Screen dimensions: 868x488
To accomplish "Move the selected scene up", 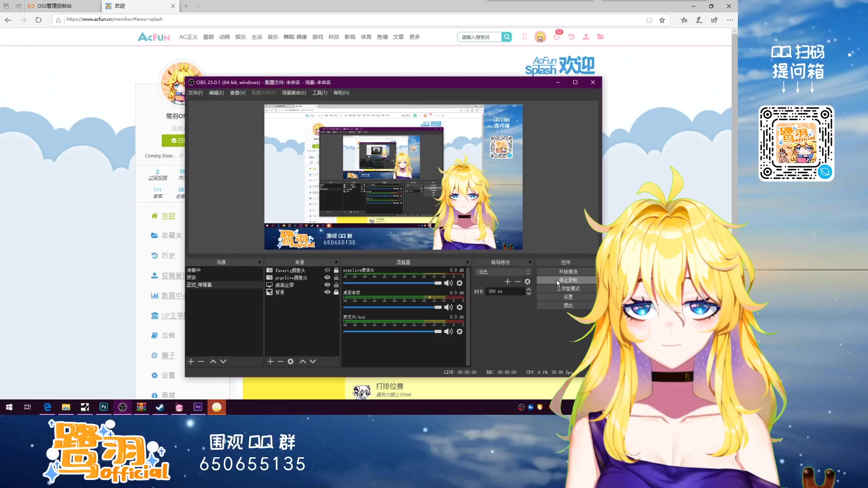I will tap(213, 361).
